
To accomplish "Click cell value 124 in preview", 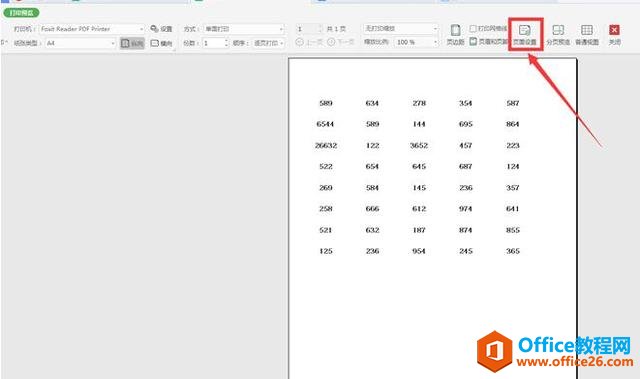I will (513, 166).
